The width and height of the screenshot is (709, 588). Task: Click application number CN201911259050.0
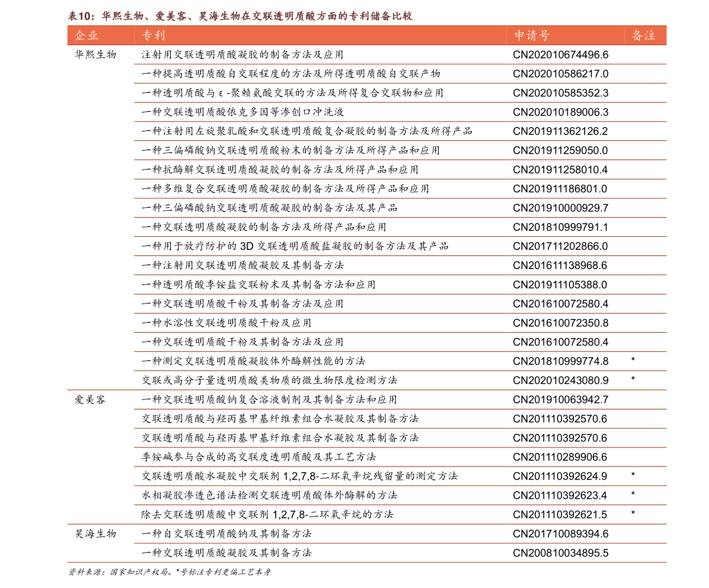tap(560, 151)
